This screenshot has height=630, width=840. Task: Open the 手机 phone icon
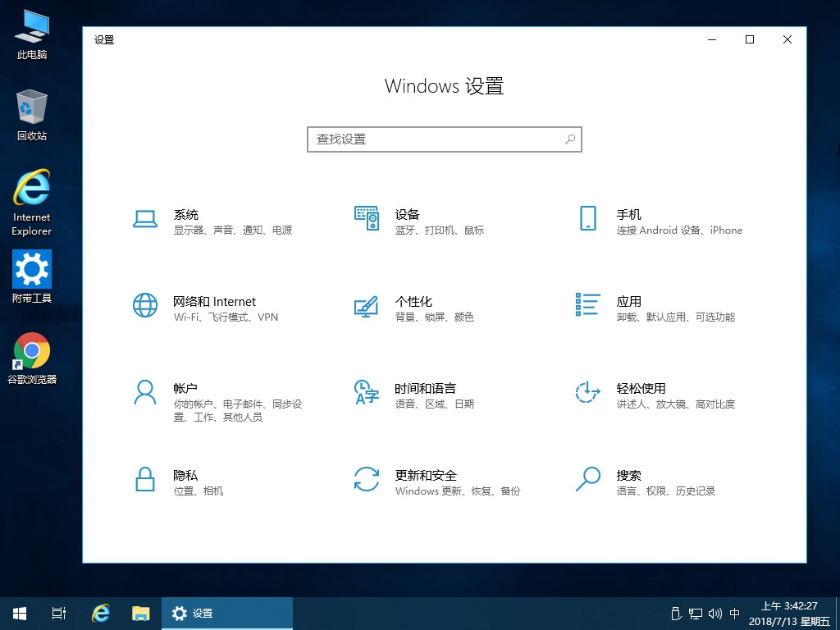point(587,218)
